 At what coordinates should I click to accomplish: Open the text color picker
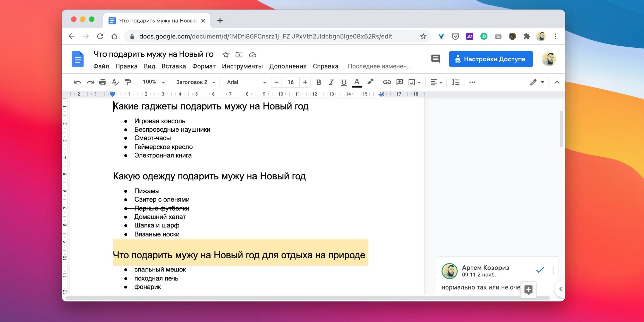tap(357, 82)
